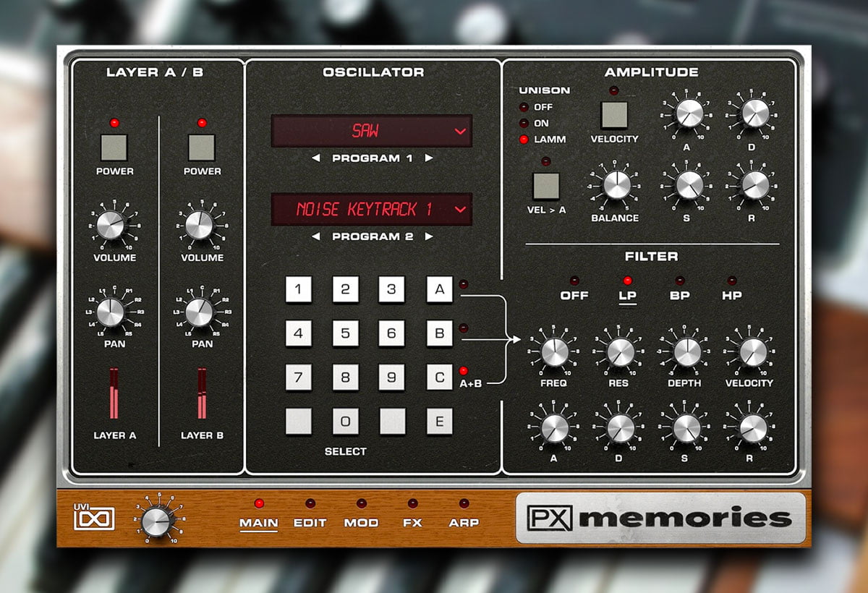
Task: Click keypad button 8 in Select grid
Action: pyautogui.click(x=346, y=377)
